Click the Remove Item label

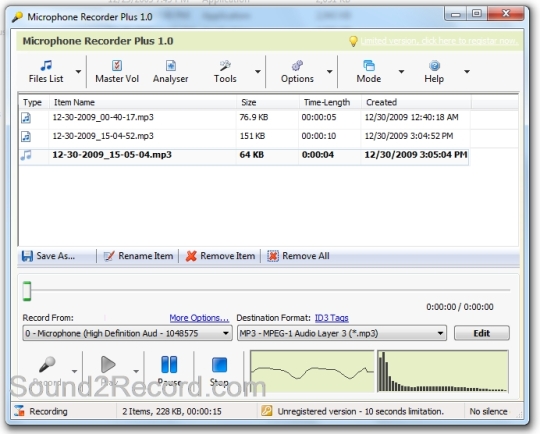(228, 256)
